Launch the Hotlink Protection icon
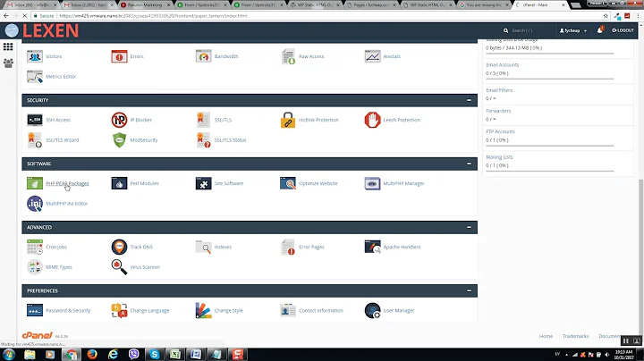This screenshot has width=644, height=361. [x=288, y=120]
